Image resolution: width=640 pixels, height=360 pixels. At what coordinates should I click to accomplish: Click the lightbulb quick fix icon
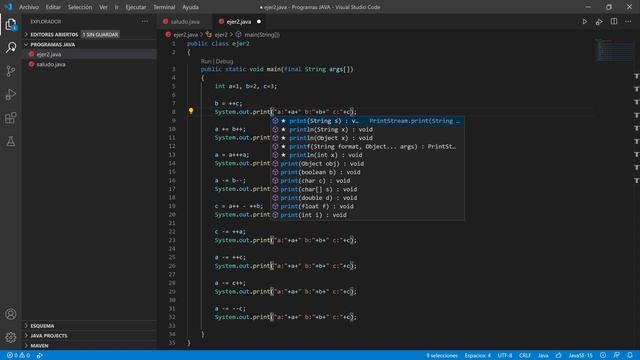point(191,111)
